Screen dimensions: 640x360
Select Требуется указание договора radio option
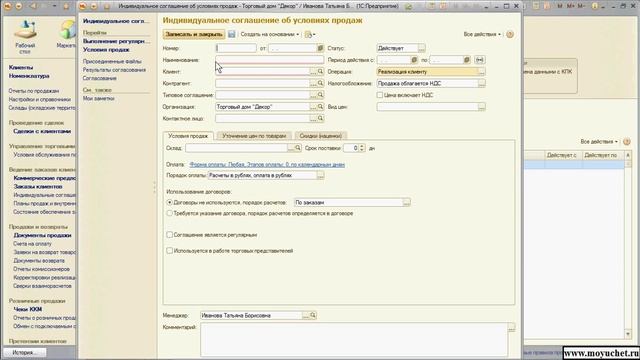pyautogui.click(x=169, y=213)
